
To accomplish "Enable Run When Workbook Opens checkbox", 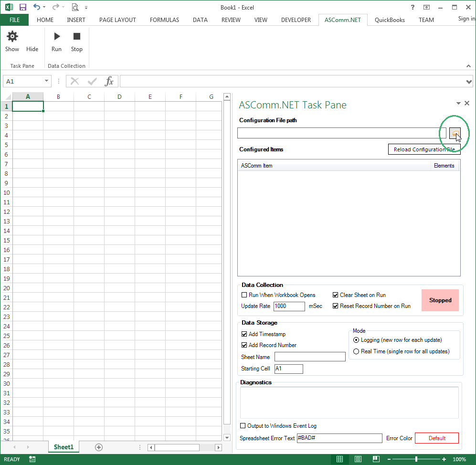I will point(244,295).
